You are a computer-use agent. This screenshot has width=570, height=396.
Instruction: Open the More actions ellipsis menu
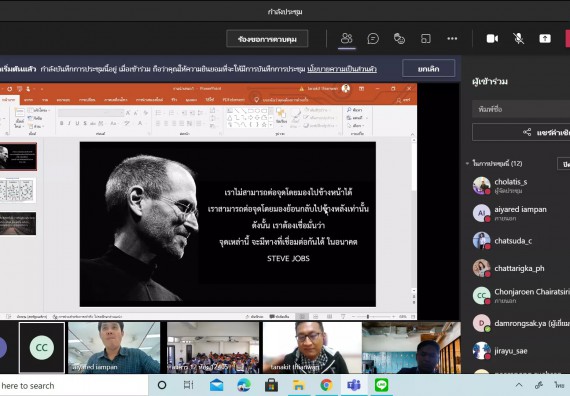(x=452, y=38)
